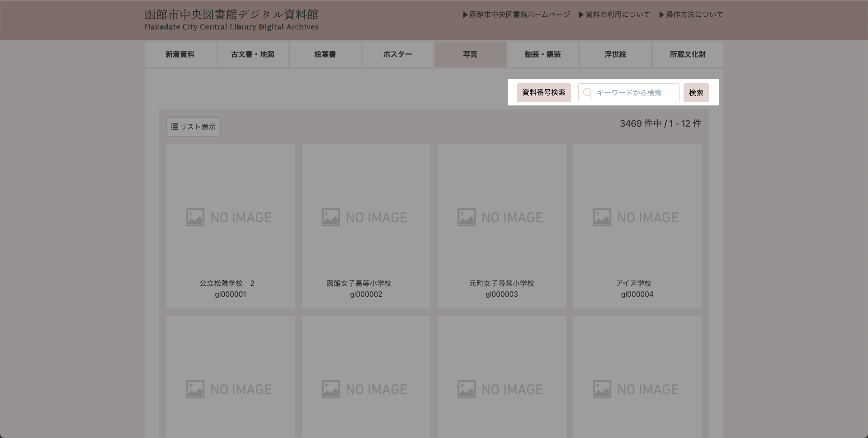Open thumbnail for 函館女子高等小学校
Viewport: 868px width, 438px height.
click(366, 218)
